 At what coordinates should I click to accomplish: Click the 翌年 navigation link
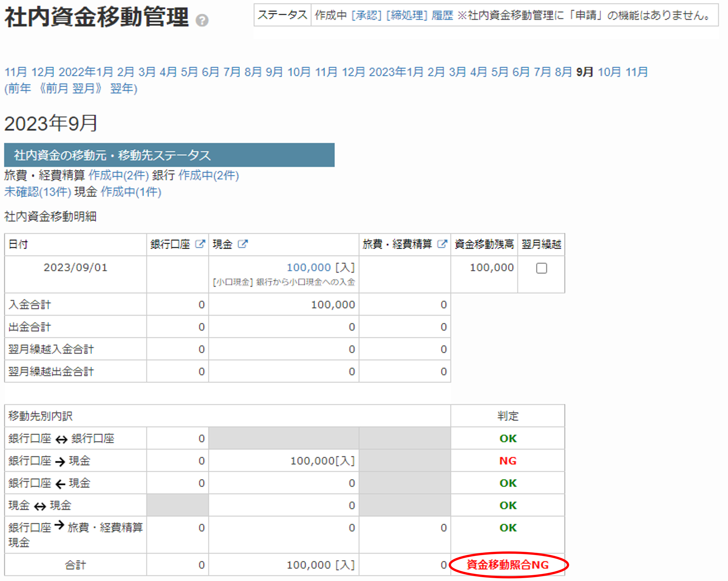point(121,89)
